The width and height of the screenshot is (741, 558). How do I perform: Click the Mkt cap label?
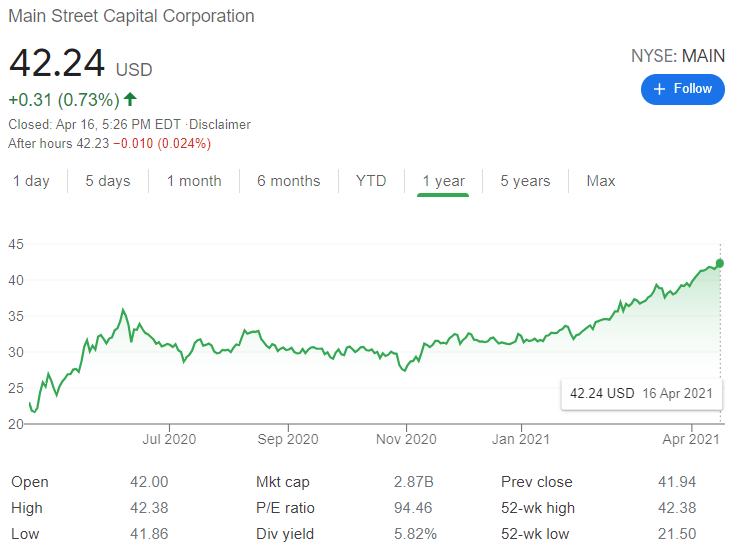click(283, 482)
